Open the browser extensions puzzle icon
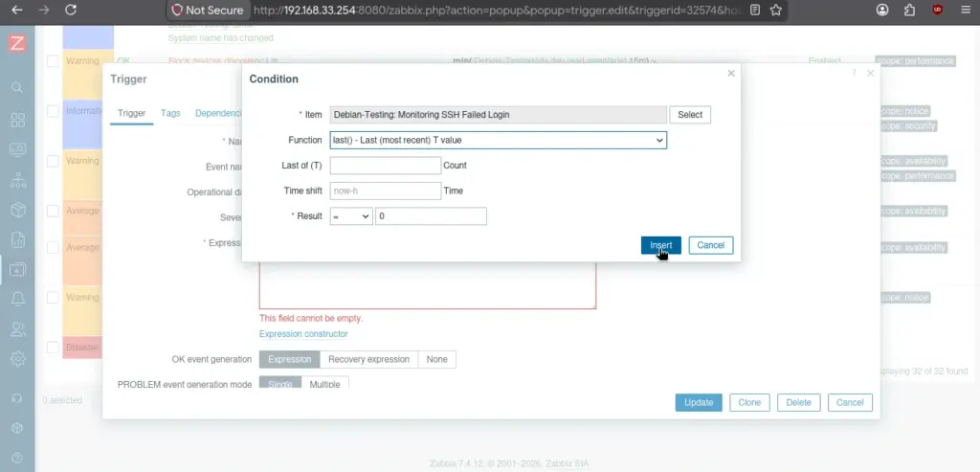The height and width of the screenshot is (472, 980). click(x=910, y=10)
